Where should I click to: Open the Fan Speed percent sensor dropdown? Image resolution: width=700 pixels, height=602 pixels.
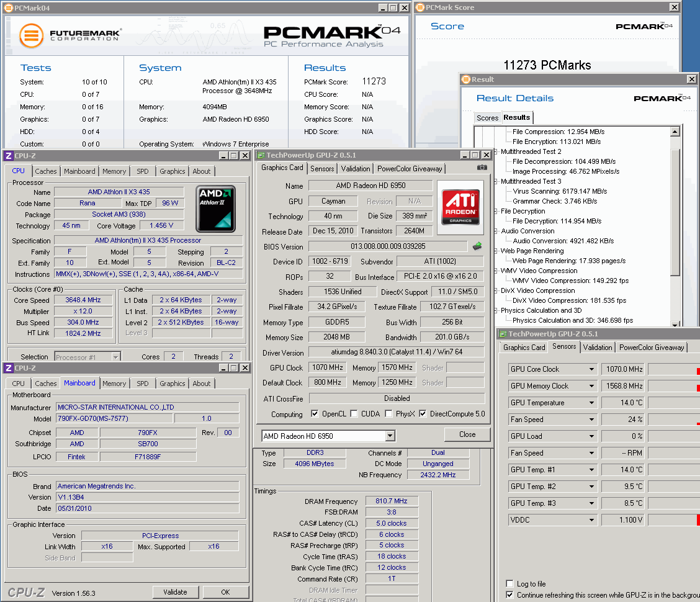pyautogui.click(x=591, y=420)
